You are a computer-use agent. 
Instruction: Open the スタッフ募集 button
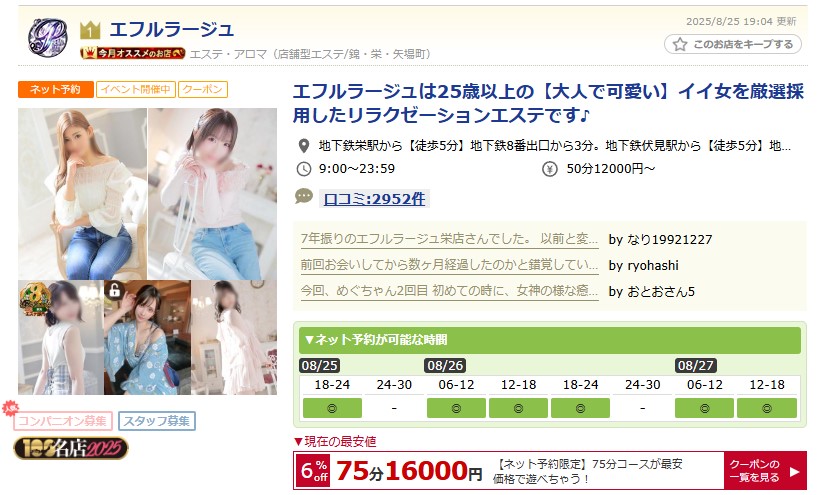[157, 421]
